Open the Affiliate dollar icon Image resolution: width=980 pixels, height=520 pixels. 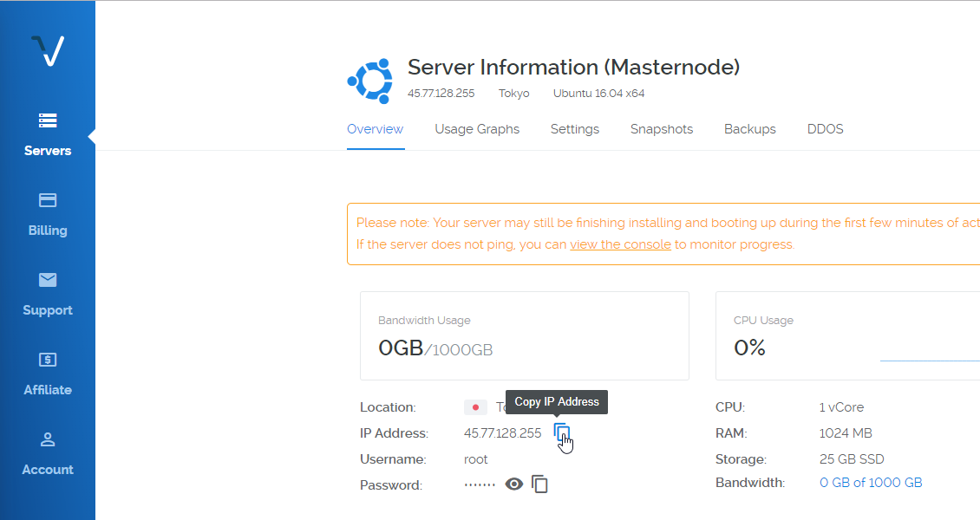pyautogui.click(x=48, y=360)
